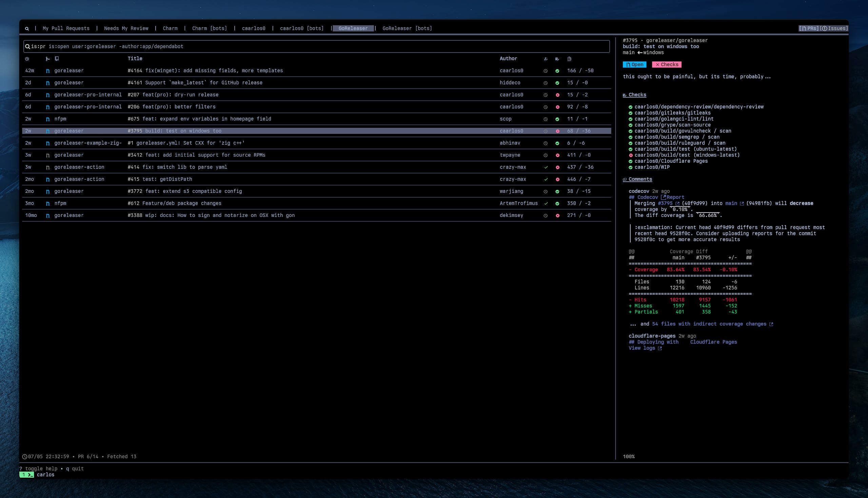Switch to My Pull Requests tab
The height and width of the screenshot is (498, 868).
[x=66, y=28]
